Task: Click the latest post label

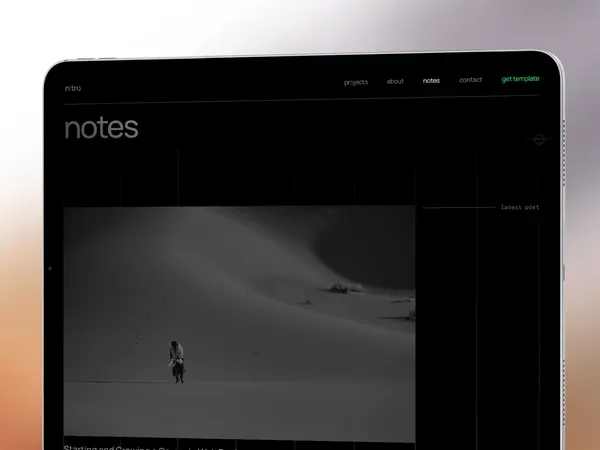Action: 520,207
